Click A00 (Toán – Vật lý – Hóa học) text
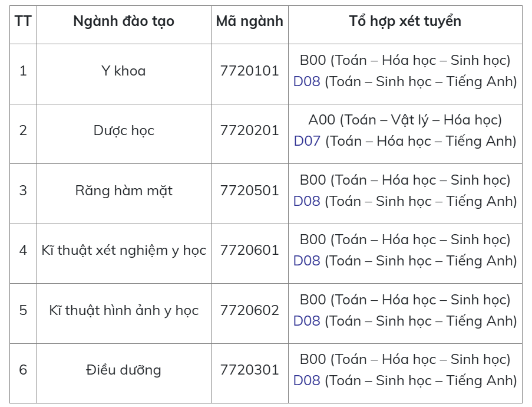532x407 pixels. click(x=405, y=120)
